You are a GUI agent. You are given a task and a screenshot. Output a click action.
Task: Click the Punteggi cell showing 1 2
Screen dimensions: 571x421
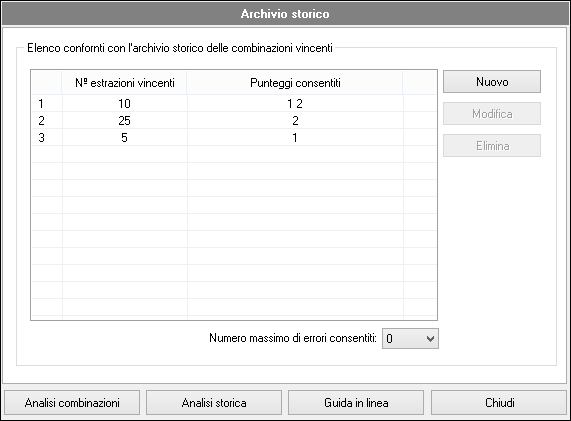click(295, 104)
